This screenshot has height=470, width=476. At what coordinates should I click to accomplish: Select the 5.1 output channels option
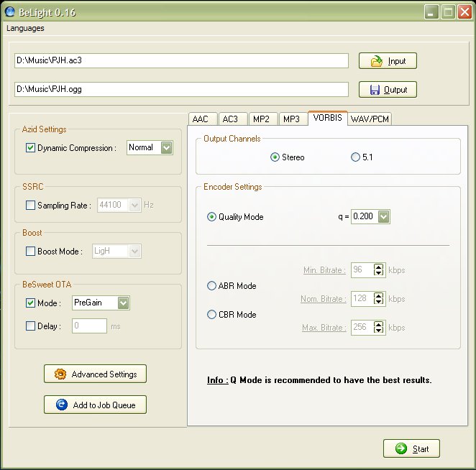[x=355, y=157]
